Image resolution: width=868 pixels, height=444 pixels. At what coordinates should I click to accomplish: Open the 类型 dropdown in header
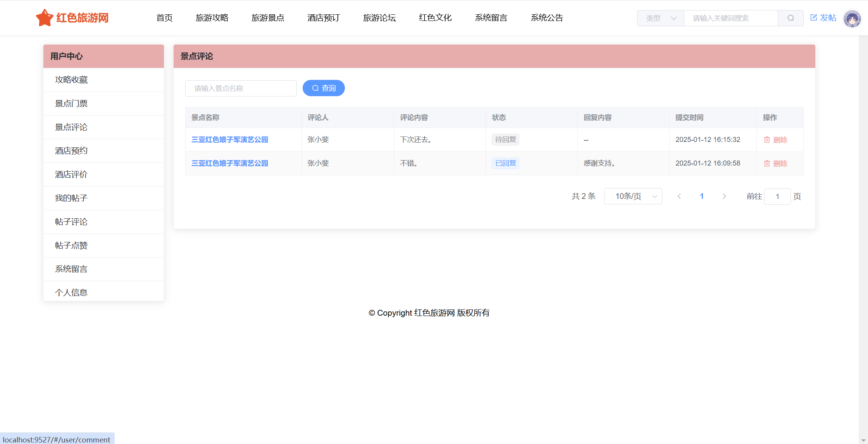[661, 18]
